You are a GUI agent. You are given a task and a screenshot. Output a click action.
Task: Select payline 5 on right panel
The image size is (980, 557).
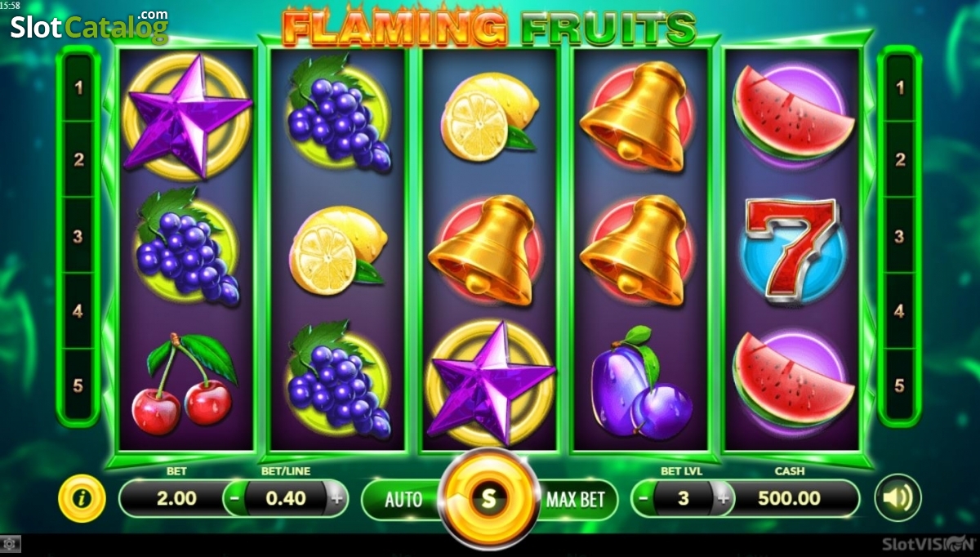(900, 385)
